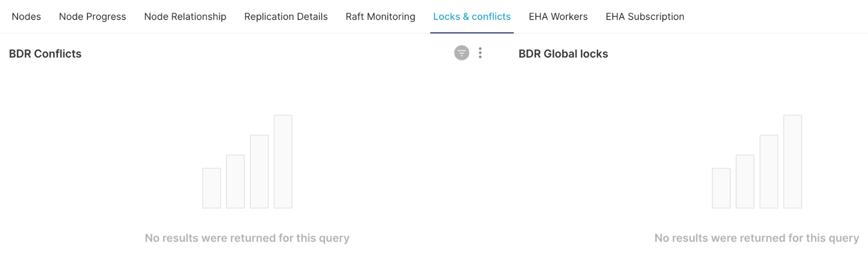Click the BDR Conflicts panel title
Viewport: 868px width, 277px height.
pyautogui.click(x=45, y=54)
